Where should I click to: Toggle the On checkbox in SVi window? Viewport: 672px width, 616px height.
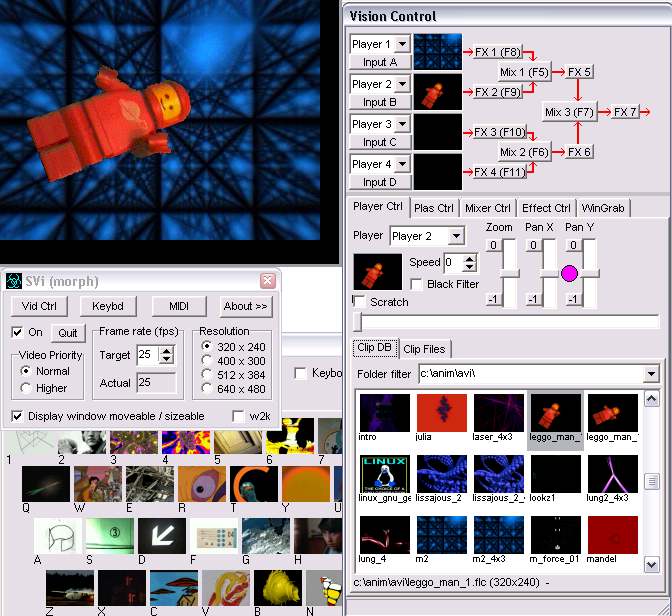point(17,332)
